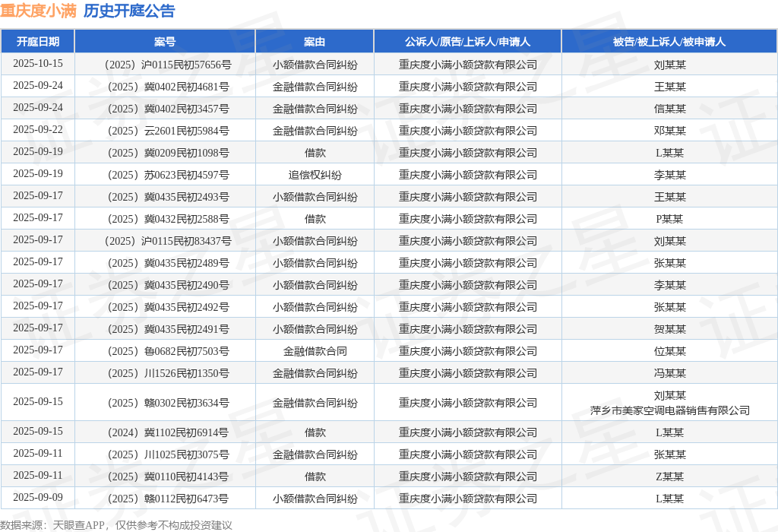Click defendant 李某某 in 苏0623民初4597号 row
778x532 pixels.
point(670,175)
